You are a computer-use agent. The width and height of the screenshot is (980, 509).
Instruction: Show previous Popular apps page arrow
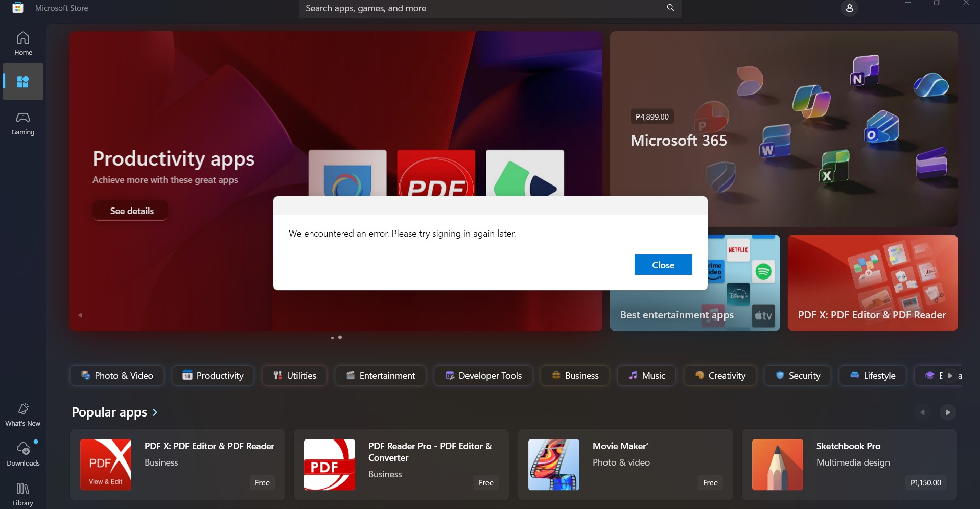923,412
